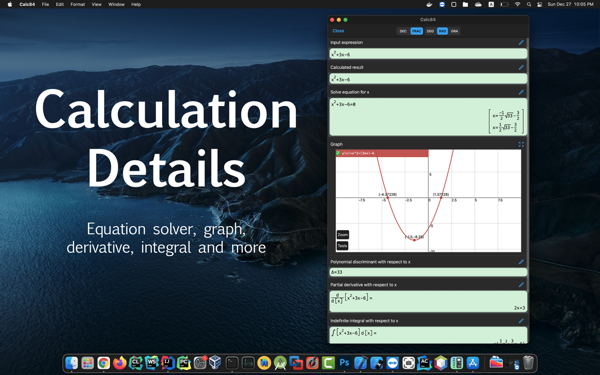Click pencil icon for Indefinite integral section
600x375 pixels.
click(521, 321)
